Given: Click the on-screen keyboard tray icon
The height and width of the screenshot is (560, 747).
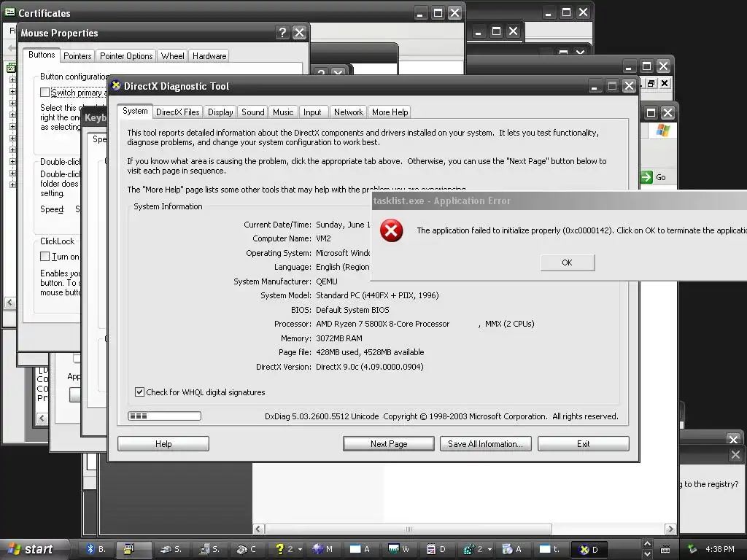Looking at the screenshot, I should [x=665, y=549].
